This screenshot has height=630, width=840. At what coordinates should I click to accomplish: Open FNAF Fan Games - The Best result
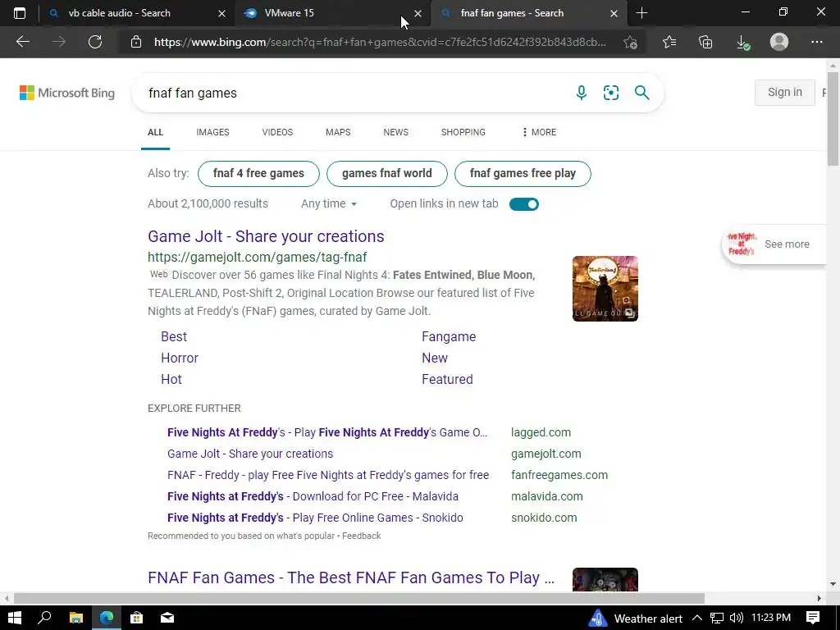click(351, 577)
